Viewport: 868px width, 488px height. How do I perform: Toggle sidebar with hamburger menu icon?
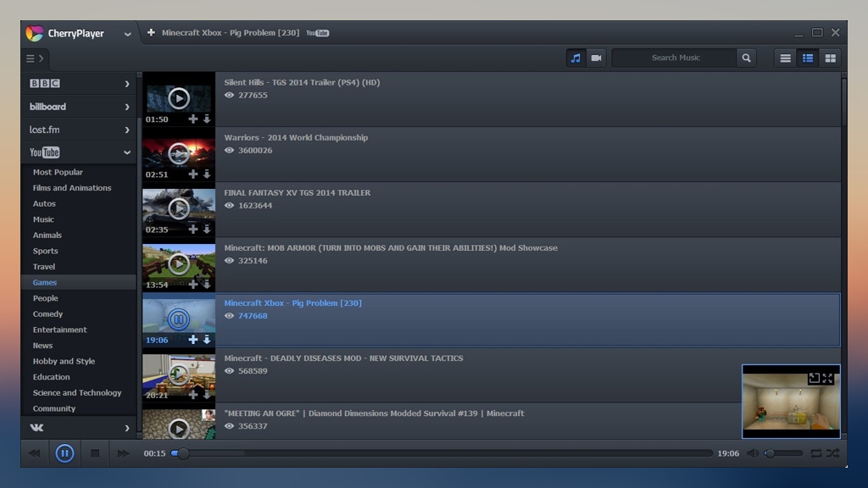(30, 58)
